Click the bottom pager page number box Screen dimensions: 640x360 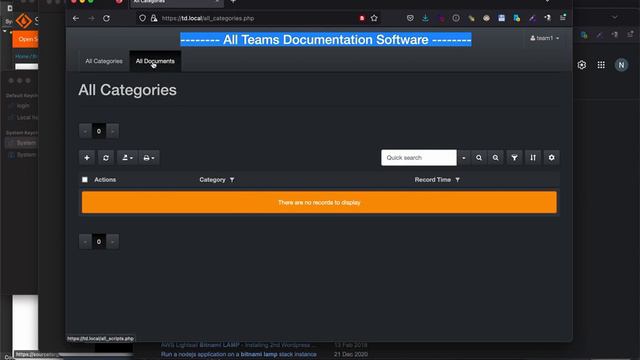[x=99, y=242]
